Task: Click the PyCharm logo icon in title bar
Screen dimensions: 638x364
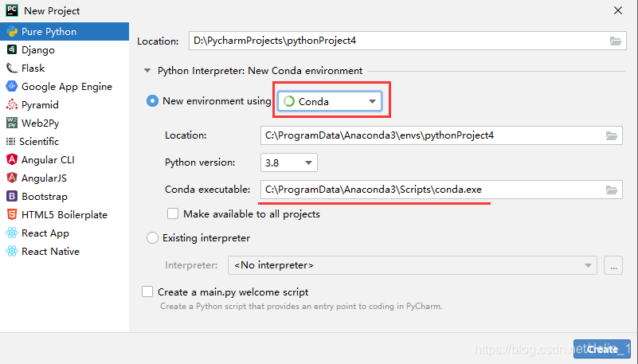Action: pyautogui.click(x=12, y=10)
